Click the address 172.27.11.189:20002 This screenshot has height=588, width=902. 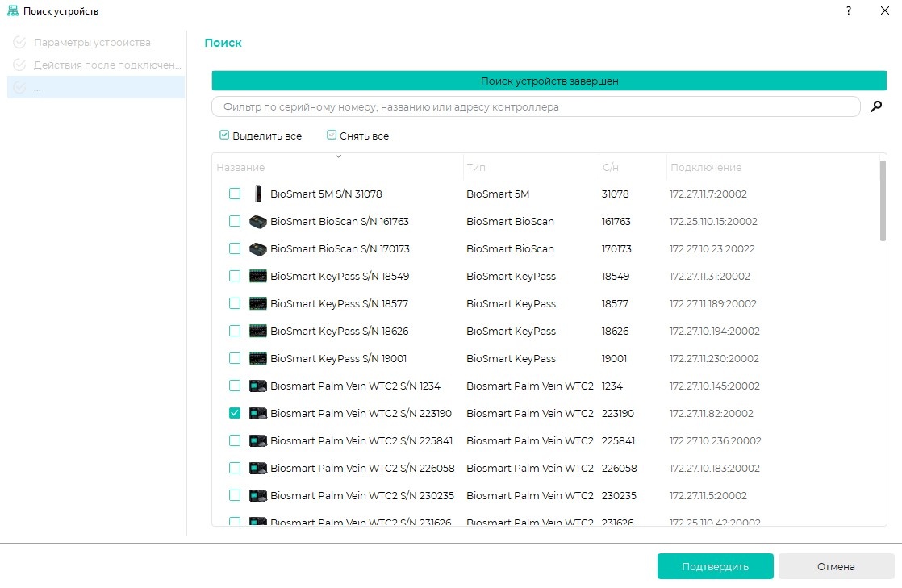pyautogui.click(x=712, y=304)
